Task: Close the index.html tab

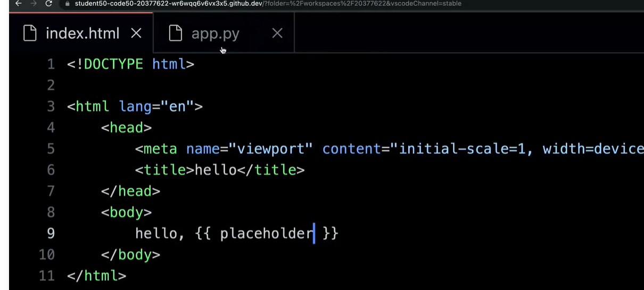Action: [136, 34]
